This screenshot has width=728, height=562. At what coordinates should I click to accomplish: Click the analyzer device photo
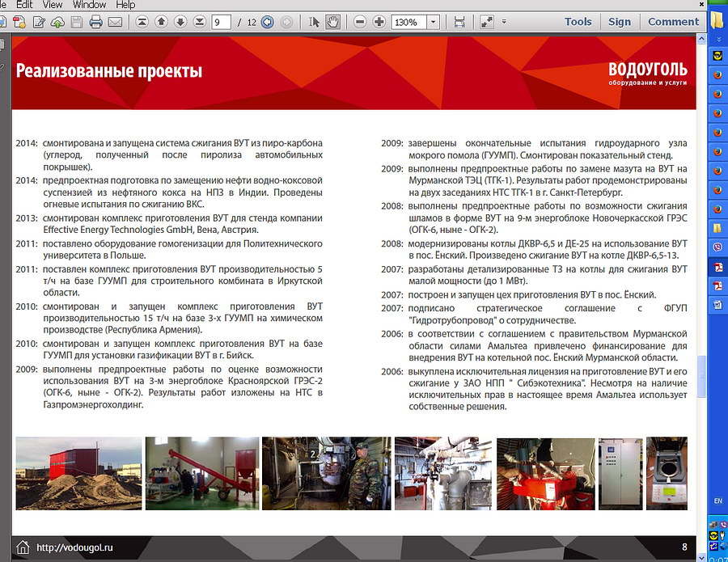[667, 473]
